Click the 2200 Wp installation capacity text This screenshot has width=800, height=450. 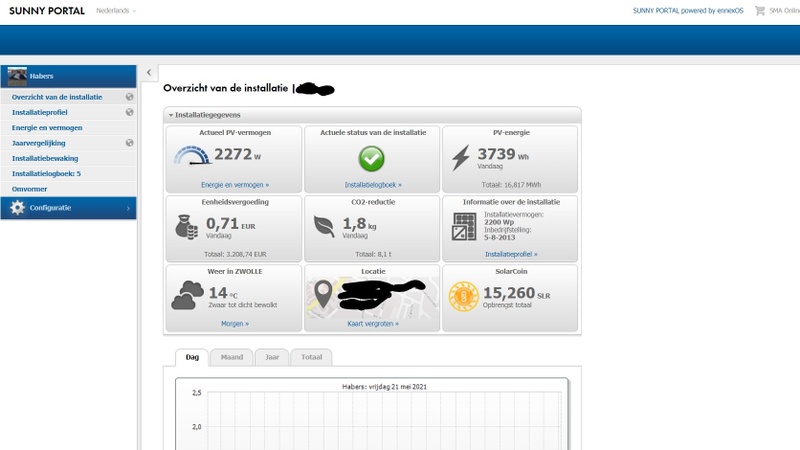click(499, 222)
